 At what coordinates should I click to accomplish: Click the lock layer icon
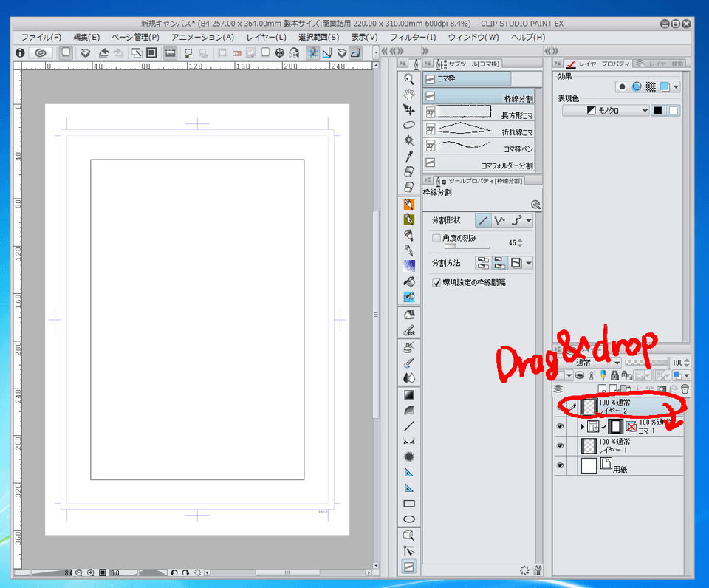click(614, 375)
